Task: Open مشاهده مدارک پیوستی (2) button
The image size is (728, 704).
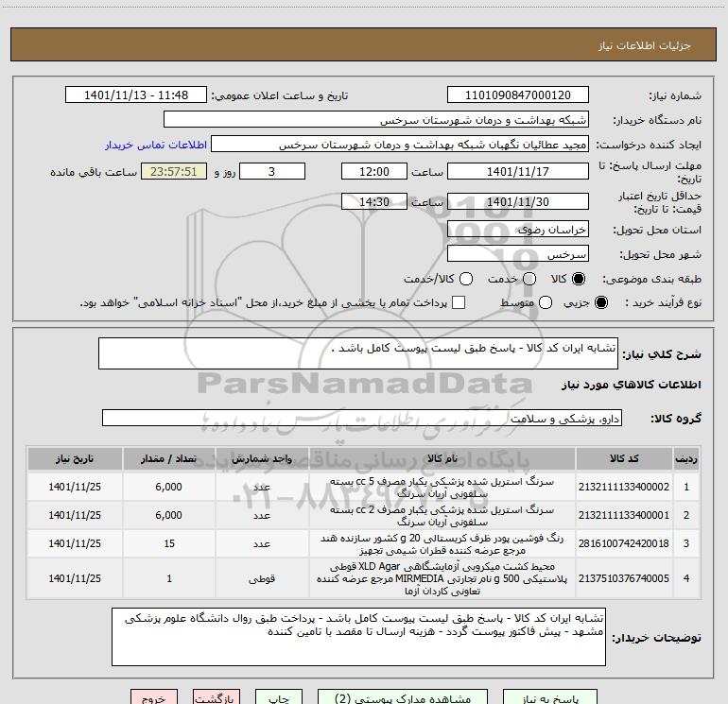Action: (x=403, y=697)
